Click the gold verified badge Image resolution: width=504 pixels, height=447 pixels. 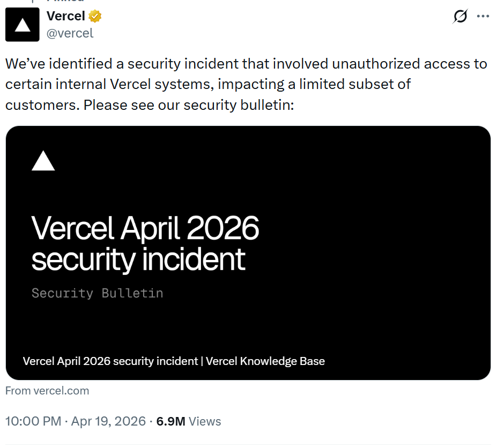[x=95, y=17]
